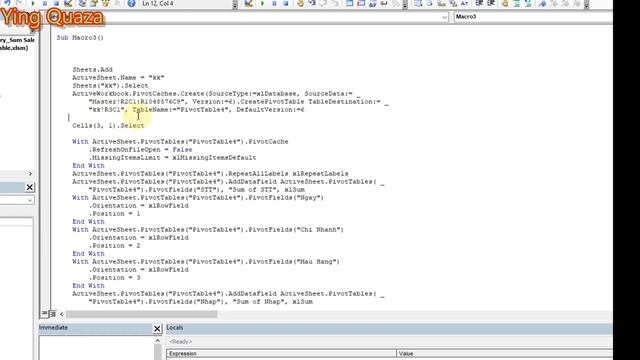Click the Immediate window scroll-up arrow
Screen dimensions: 640x360
click(x=158, y=340)
